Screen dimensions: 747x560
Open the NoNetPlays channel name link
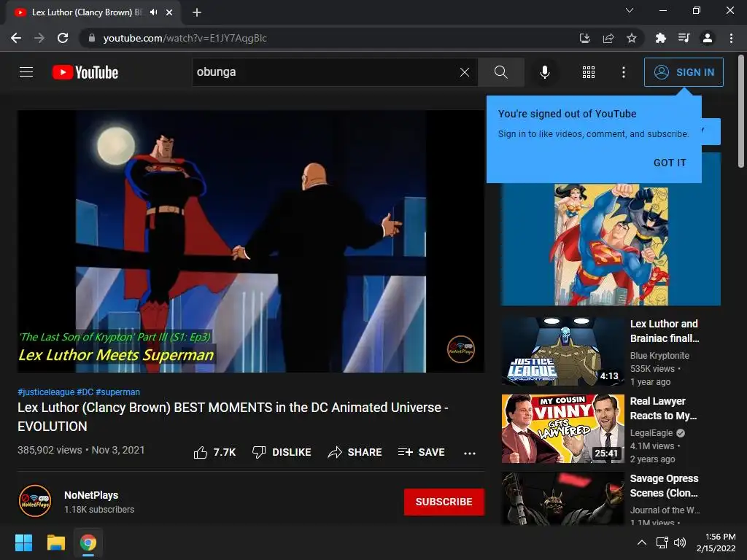pyautogui.click(x=91, y=495)
